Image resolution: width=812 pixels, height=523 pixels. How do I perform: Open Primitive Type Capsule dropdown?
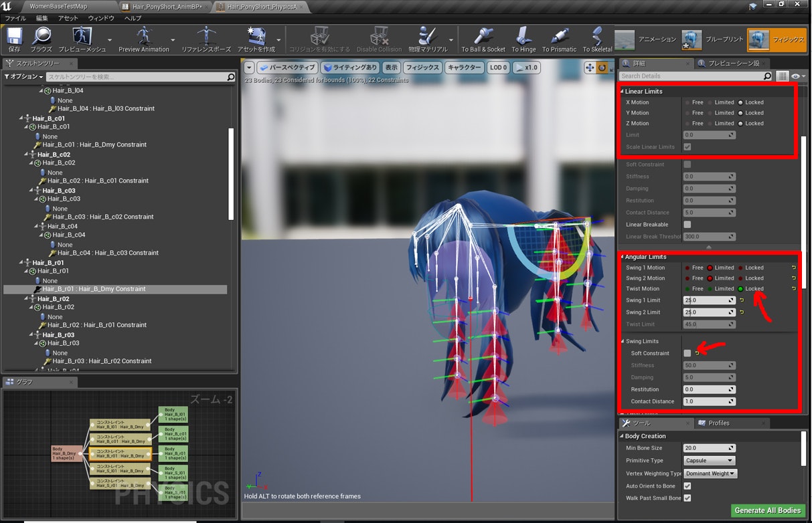click(x=710, y=461)
